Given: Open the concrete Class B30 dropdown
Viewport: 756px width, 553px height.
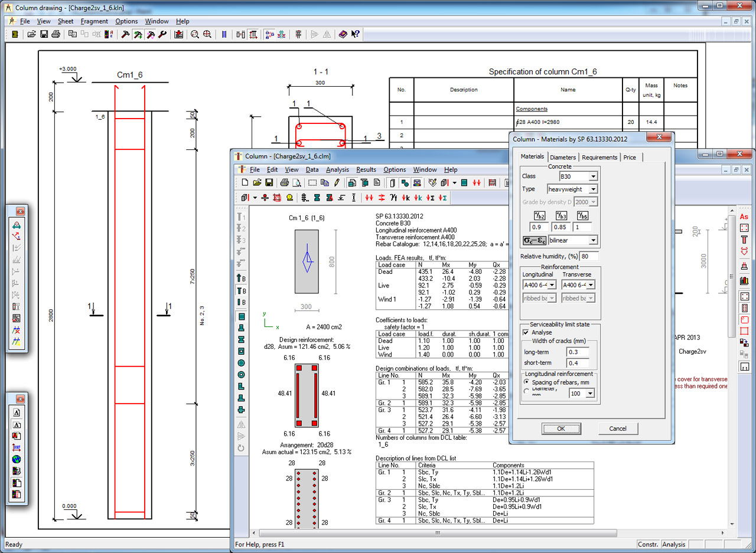Looking at the screenshot, I should click(x=593, y=176).
